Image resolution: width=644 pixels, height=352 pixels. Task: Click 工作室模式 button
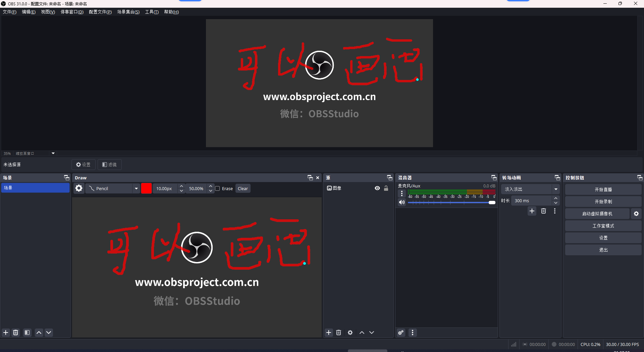(x=603, y=226)
